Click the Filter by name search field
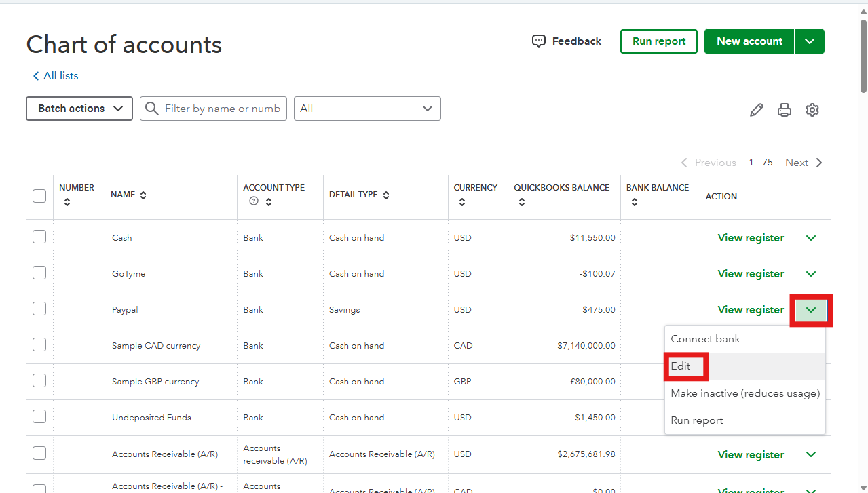 coord(221,109)
